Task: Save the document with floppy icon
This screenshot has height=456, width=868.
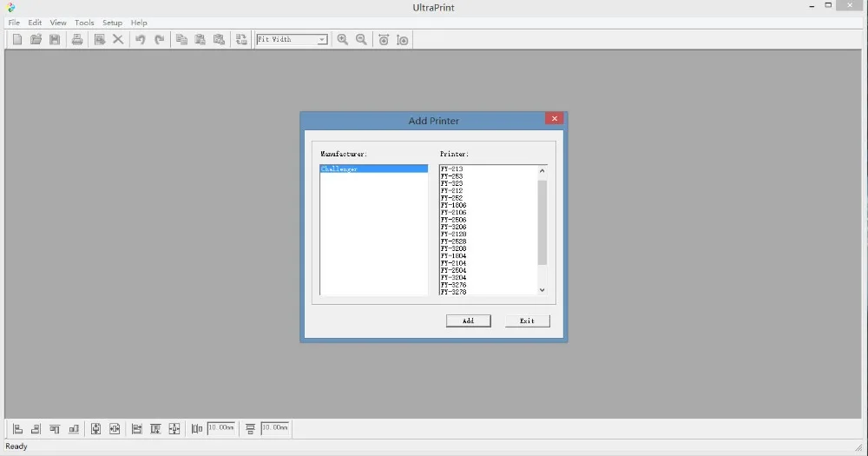Action: (x=55, y=39)
